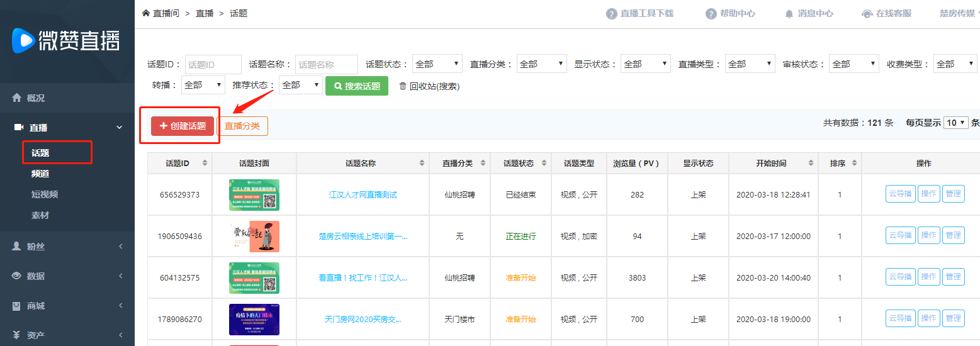The image size is (980, 346).
Task: Select 频道 in the sidebar
Action: pyautogui.click(x=40, y=174)
